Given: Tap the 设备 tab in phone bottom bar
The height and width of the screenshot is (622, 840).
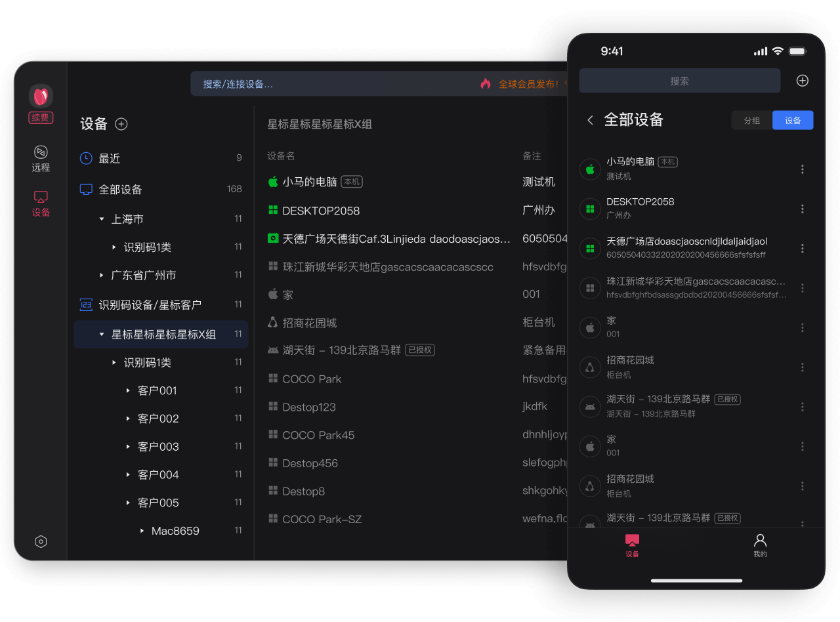Looking at the screenshot, I should 632,545.
